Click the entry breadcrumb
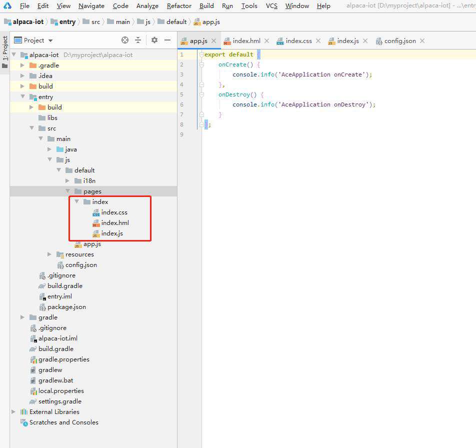Image resolution: width=476 pixels, height=448 pixels. tap(63, 22)
